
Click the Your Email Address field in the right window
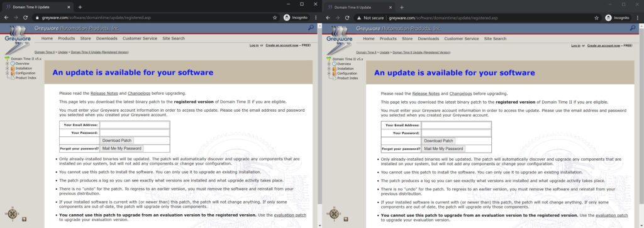457,125
